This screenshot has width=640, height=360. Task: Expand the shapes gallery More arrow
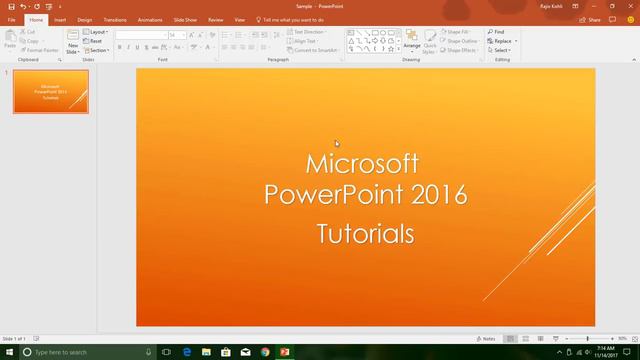pos(398,49)
